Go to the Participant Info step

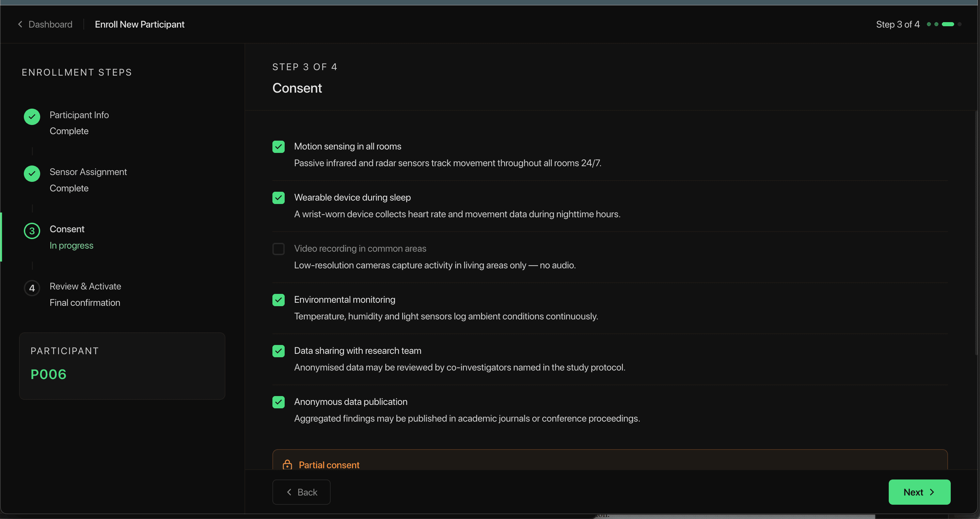click(x=79, y=115)
